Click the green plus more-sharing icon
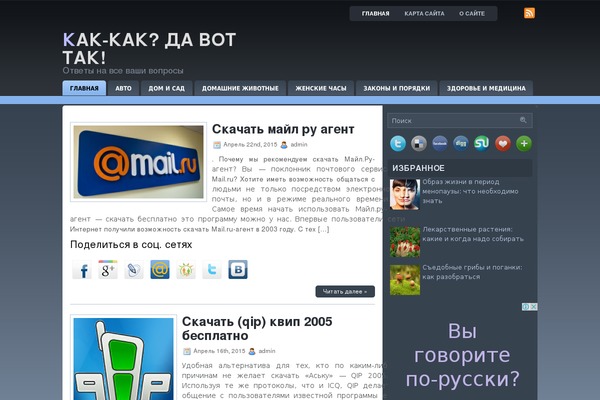Viewport: 600px width, 400px height. [524, 144]
